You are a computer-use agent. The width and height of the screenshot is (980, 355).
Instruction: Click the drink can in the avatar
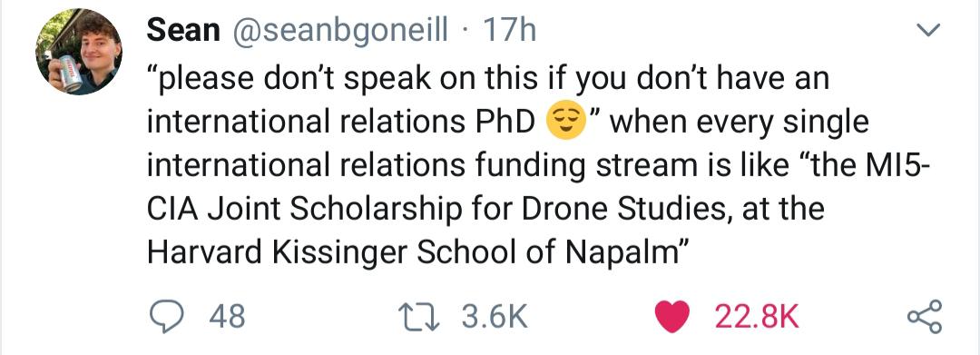(69, 73)
